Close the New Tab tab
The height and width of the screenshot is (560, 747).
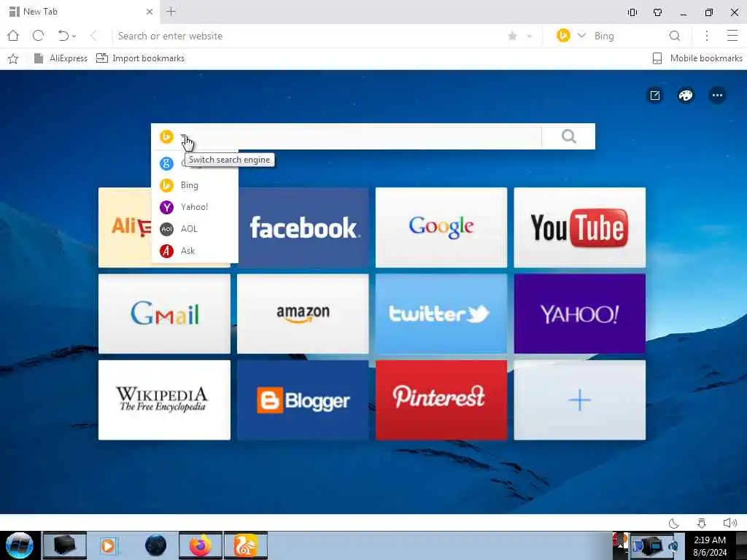(x=149, y=12)
